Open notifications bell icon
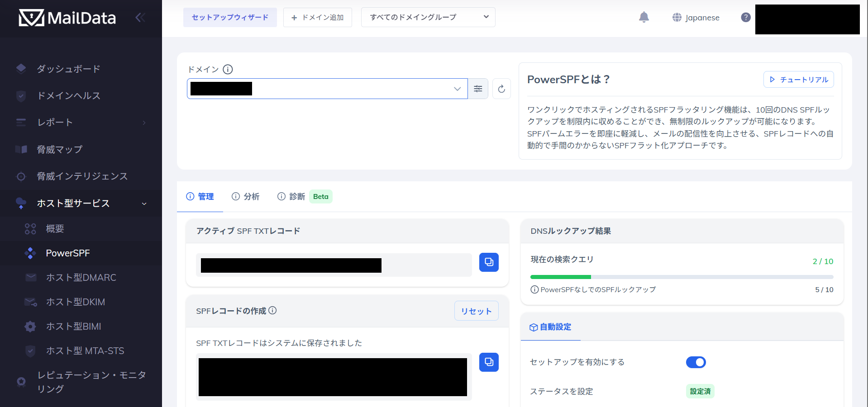The height and width of the screenshot is (407, 868). point(644,17)
